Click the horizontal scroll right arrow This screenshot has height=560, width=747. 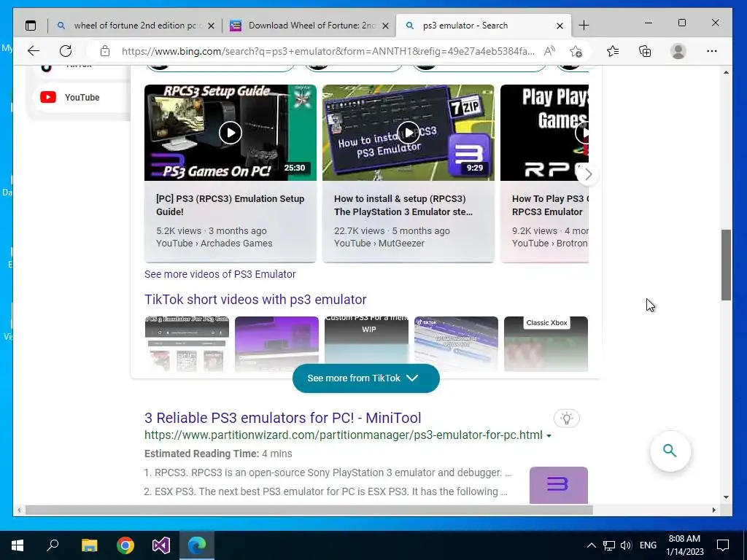click(x=713, y=510)
